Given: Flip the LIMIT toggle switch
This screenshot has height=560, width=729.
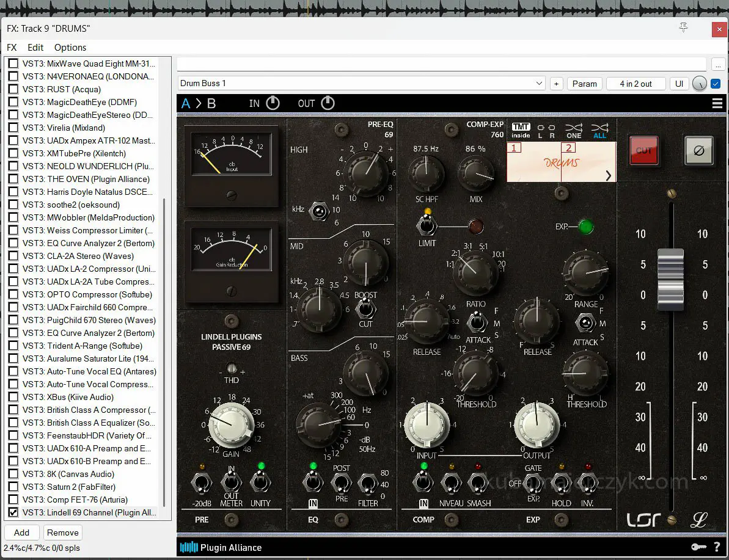Looking at the screenshot, I should (426, 224).
